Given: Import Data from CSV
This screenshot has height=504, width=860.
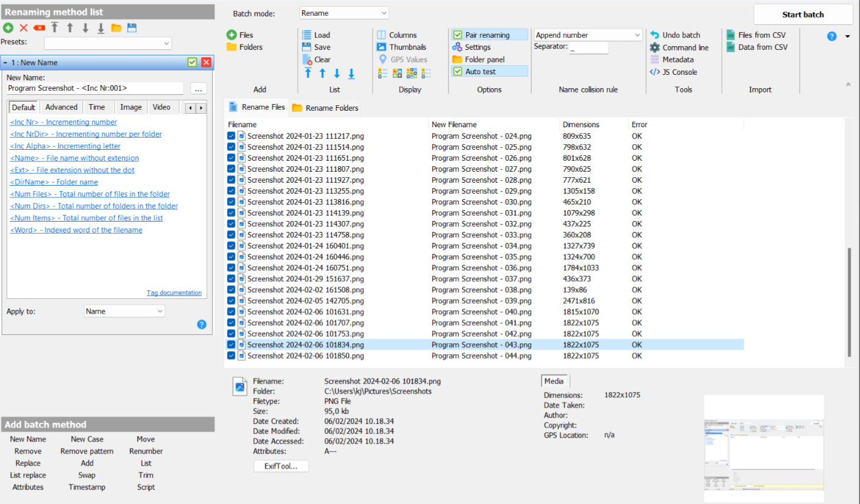Looking at the screenshot, I should click(757, 47).
